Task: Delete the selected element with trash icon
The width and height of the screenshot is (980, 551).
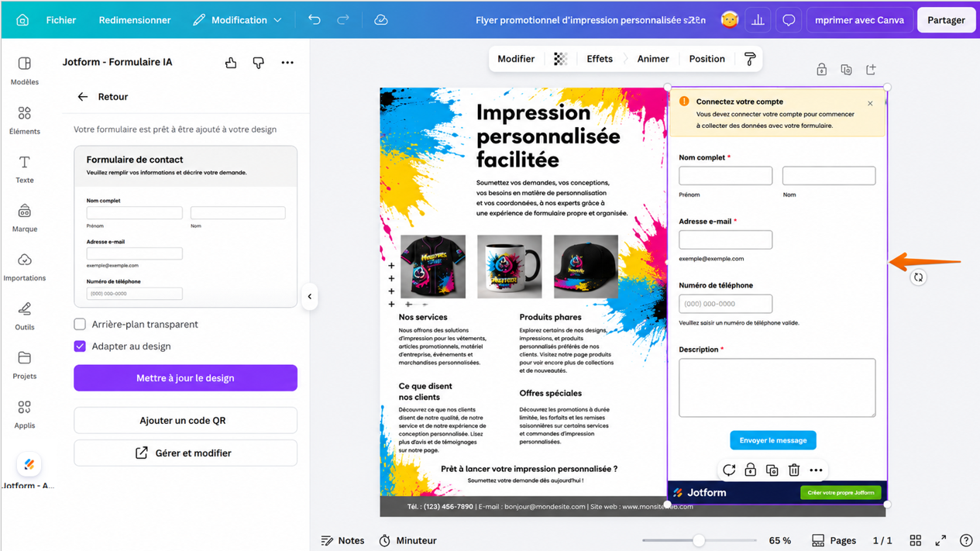Action: (x=794, y=470)
